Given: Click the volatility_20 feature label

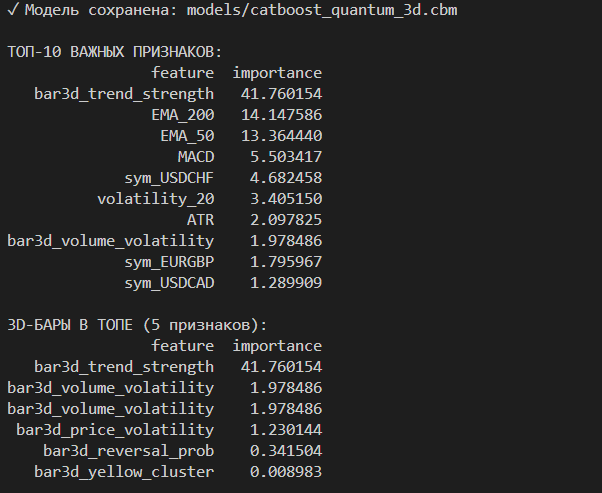Looking at the screenshot, I should point(155,199).
